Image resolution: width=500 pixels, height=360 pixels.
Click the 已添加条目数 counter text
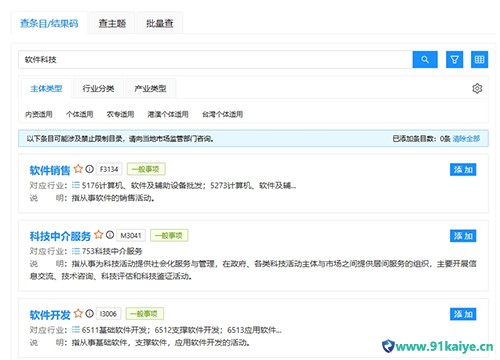pos(421,138)
